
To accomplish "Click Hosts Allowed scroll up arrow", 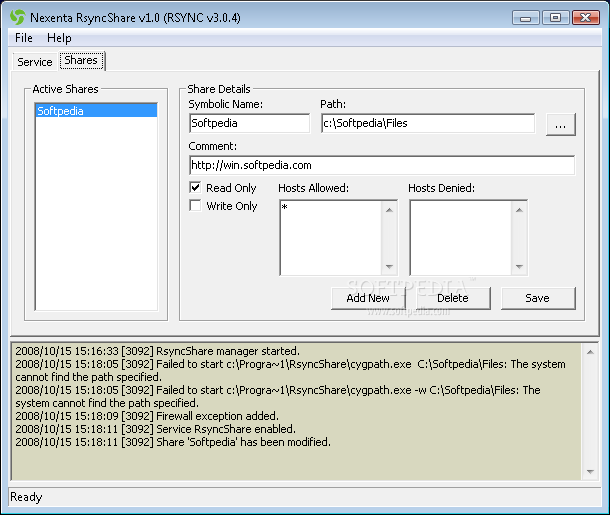I will coord(389,210).
